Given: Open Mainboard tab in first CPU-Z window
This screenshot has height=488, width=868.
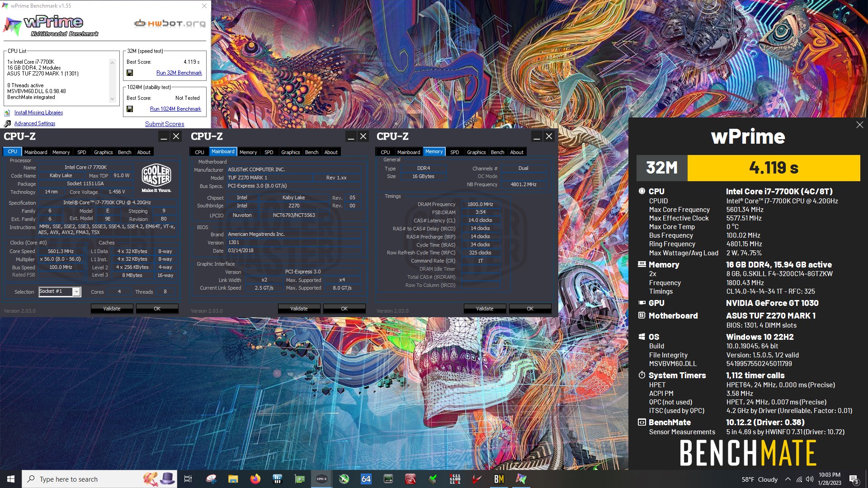Looking at the screenshot, I should tap(36, 152).
